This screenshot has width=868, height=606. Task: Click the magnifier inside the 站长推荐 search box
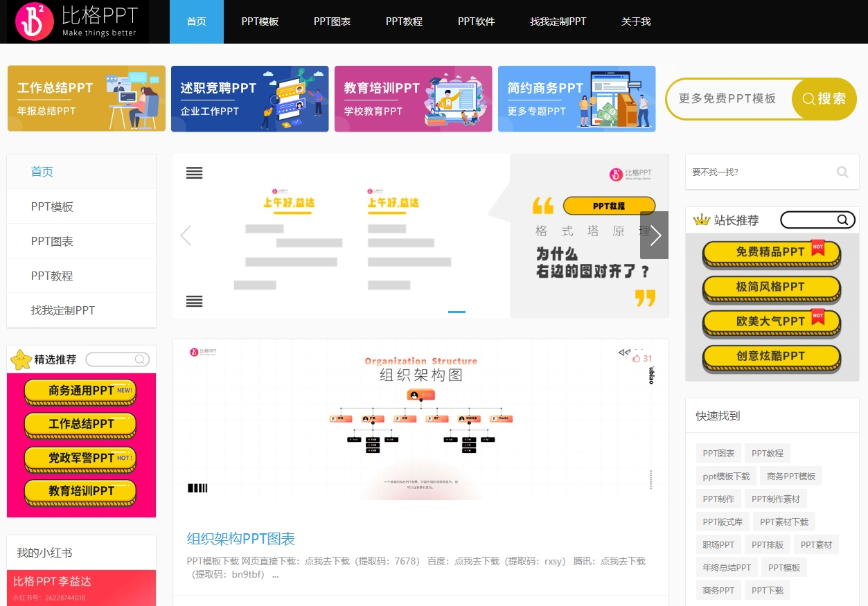[844, 220]
